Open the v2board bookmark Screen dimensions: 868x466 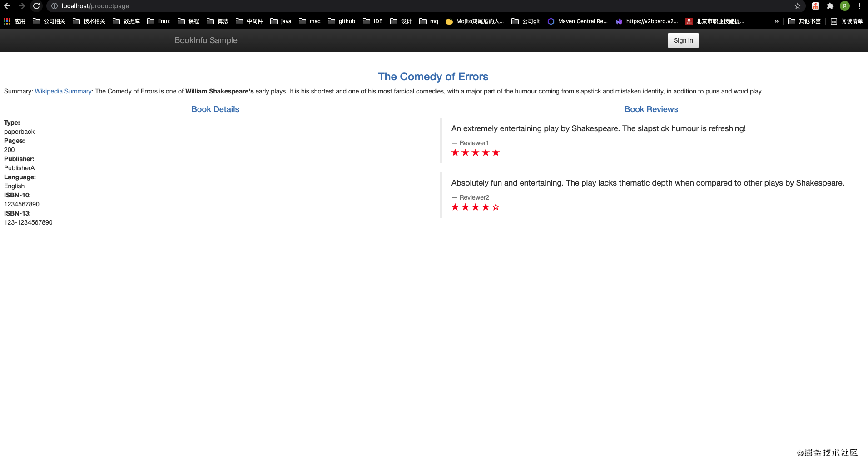pos(647,21)
